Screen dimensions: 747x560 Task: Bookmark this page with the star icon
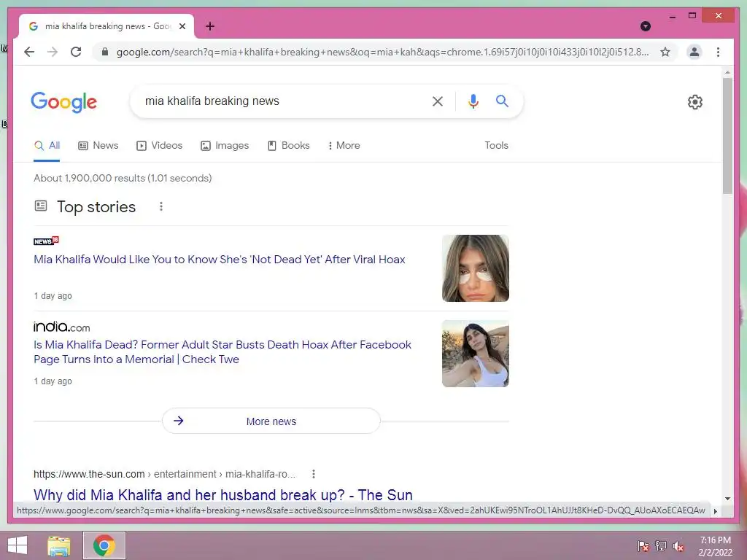pyautogui.click(x=665, y=52)
